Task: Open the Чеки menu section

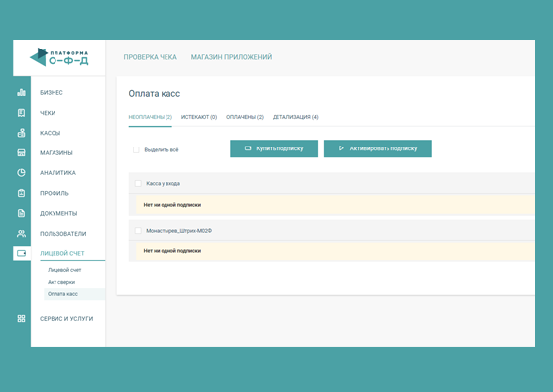Action: coord(48,113)
